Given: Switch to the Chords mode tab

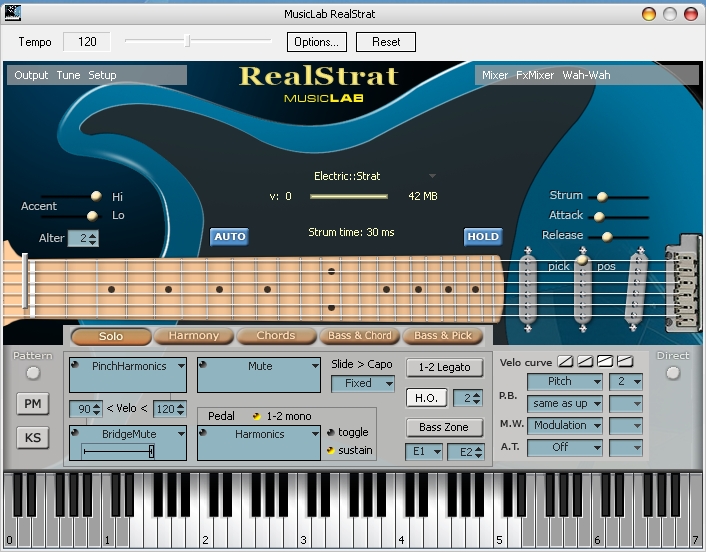Looking at the screenshot, I should 276,336.
